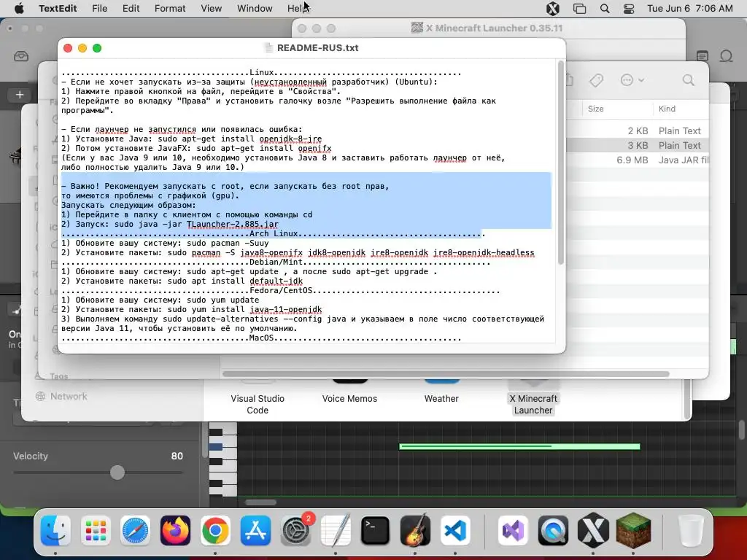Open the Window menu

click(255, 9)
